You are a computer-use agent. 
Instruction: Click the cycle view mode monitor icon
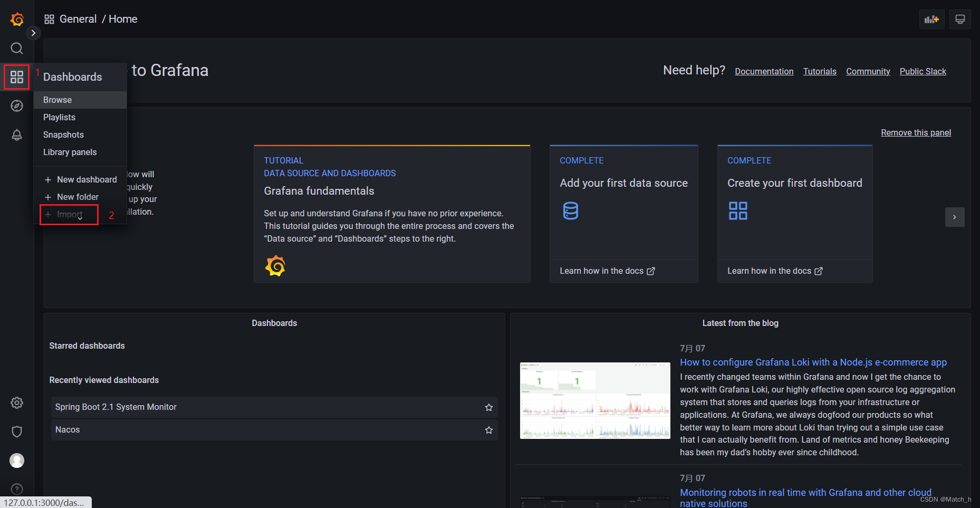tap(960, 20)
